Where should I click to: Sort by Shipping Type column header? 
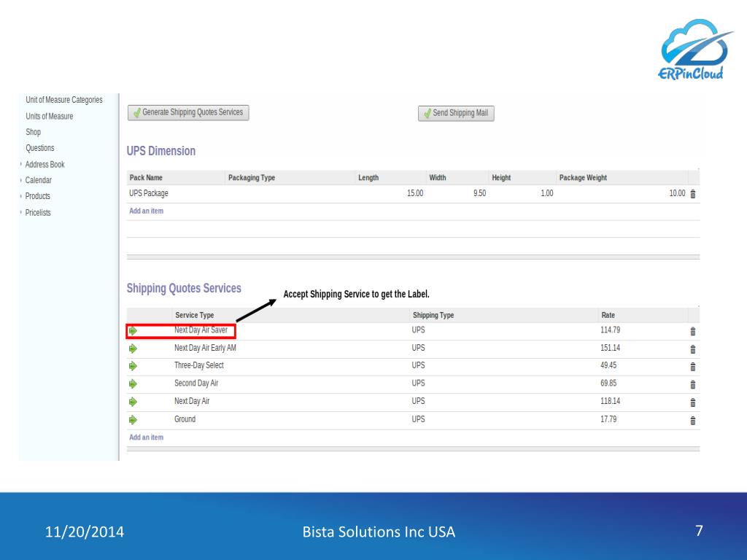click(x=433, y=315)
